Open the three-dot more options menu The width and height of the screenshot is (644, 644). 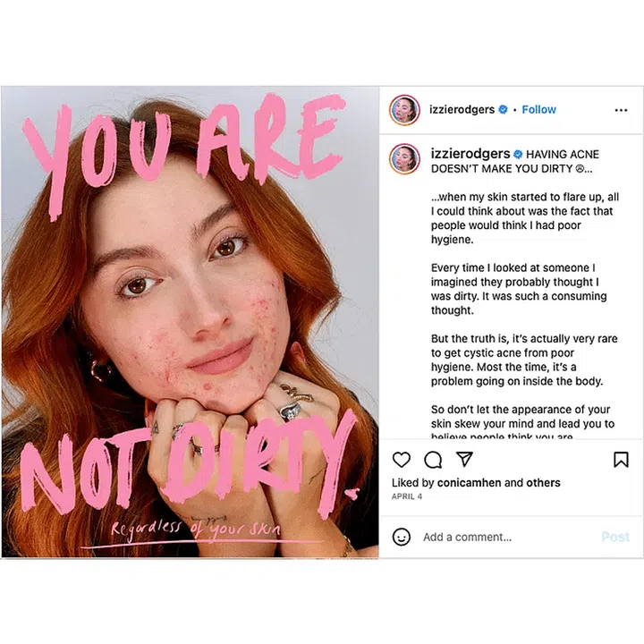[621, 110]
